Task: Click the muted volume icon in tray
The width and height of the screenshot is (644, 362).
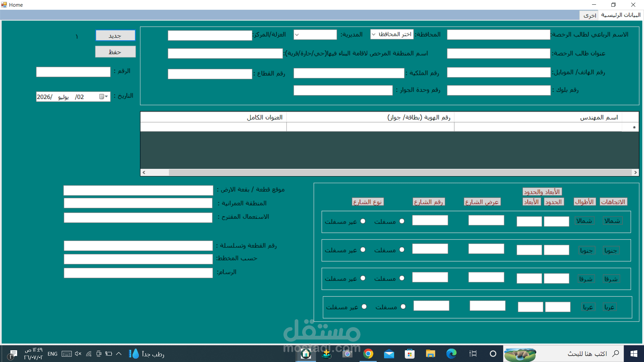Action: click(x=78, y=354)
